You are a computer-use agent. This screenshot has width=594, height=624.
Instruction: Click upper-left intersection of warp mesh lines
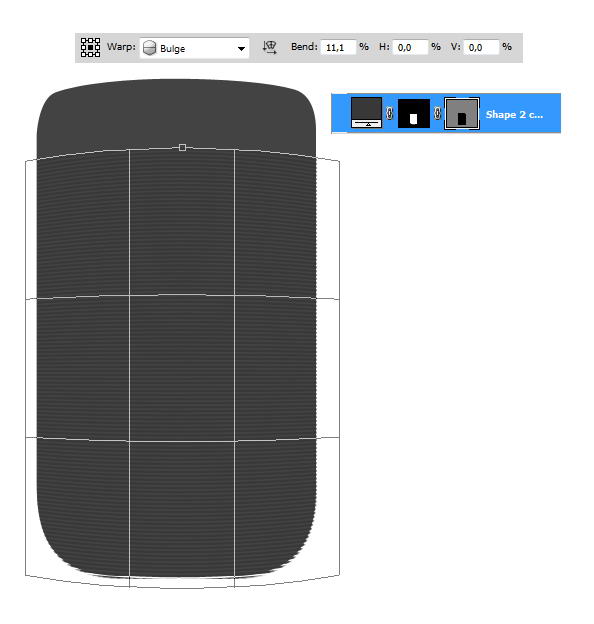click(x=129, y=295)
